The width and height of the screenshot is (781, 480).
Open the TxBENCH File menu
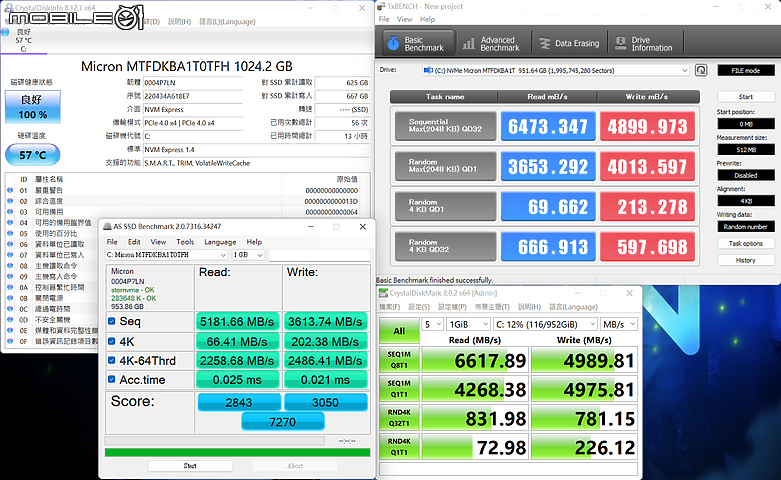[x=384, y=19]
